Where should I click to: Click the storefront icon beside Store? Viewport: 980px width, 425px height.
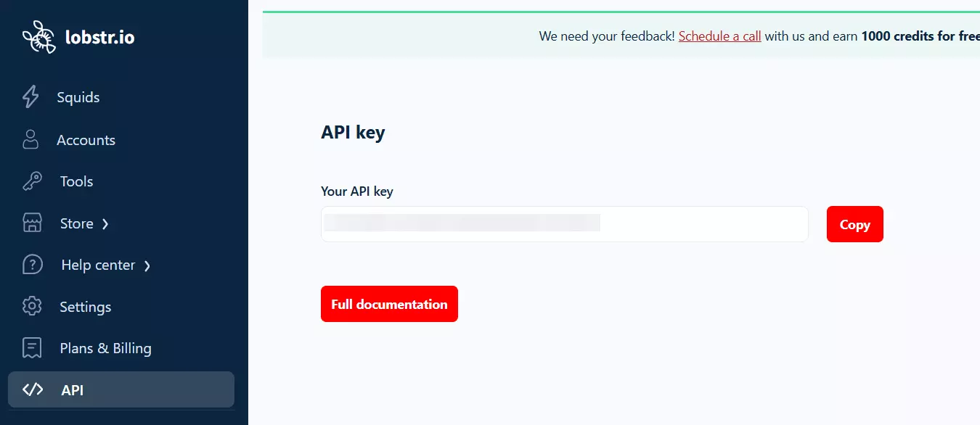(32, 223)
